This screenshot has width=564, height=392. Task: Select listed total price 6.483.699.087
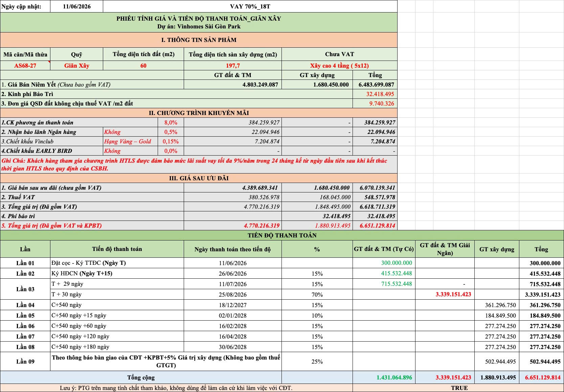375,85
